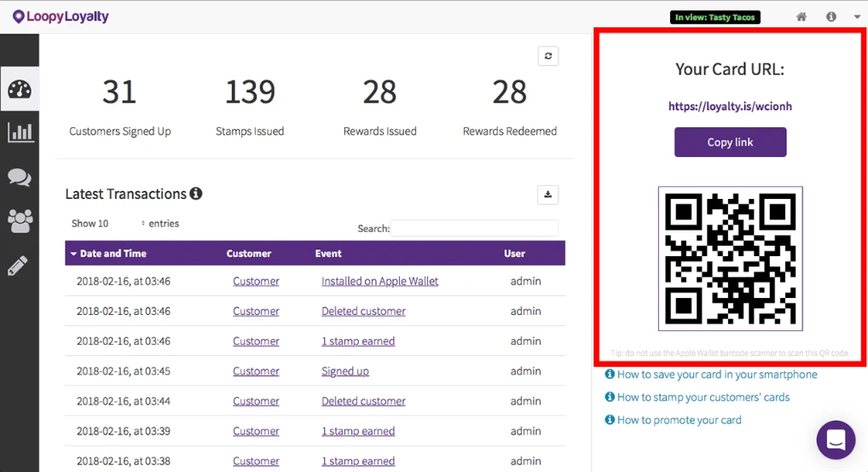
Task: Click the transactions Search input field
Action: pos(474,228)
